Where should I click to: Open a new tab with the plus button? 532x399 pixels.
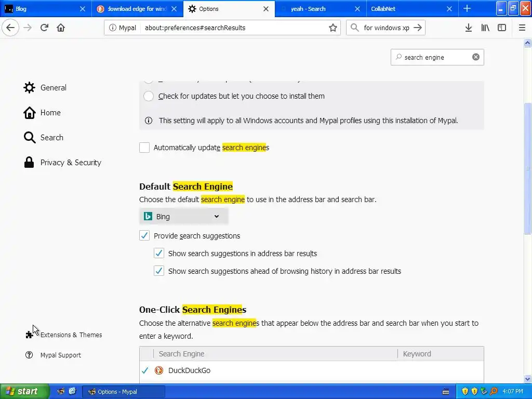(x=467, y=8)
